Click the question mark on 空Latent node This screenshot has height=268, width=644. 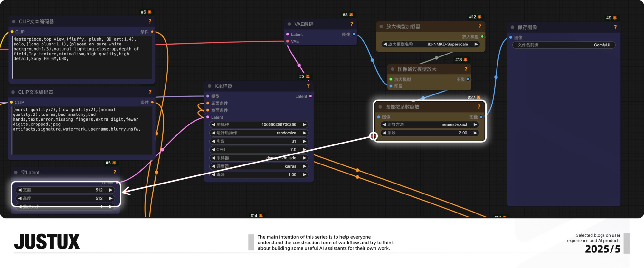115,173
